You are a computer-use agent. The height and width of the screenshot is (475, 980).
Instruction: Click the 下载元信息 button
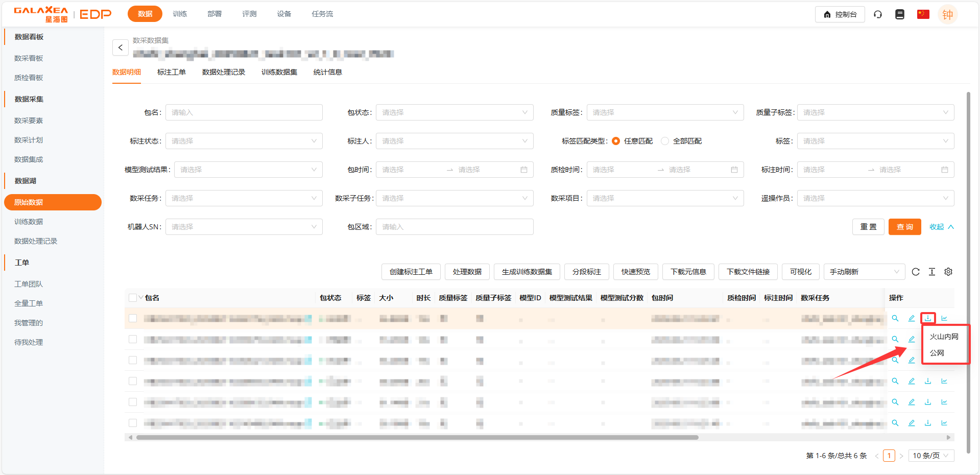click(x=688, y=272)
